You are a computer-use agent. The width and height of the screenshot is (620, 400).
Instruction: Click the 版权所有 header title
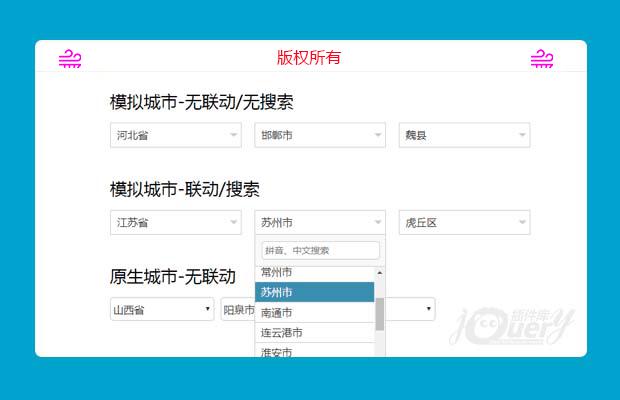tap(309, 57)
